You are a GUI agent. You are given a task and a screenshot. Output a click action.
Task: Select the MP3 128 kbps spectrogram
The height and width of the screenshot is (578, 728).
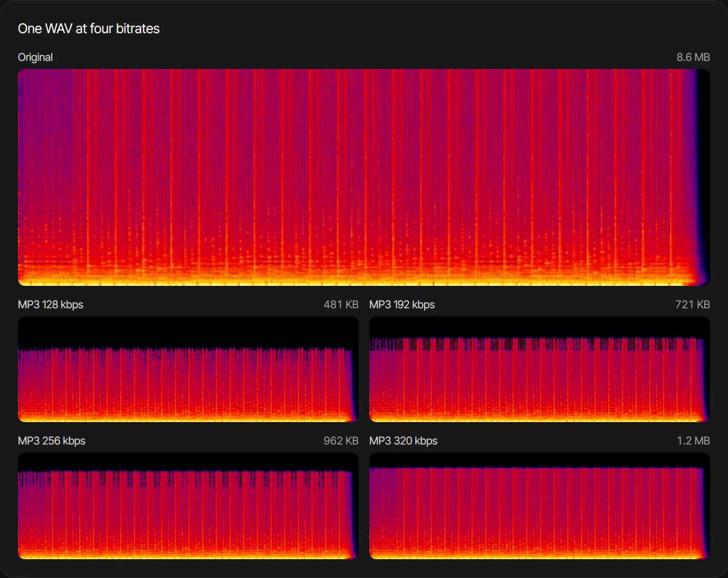(188, 369)
